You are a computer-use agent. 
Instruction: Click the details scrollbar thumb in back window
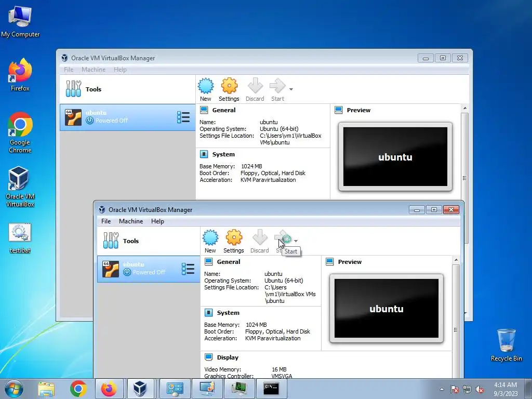coord(465,178)
